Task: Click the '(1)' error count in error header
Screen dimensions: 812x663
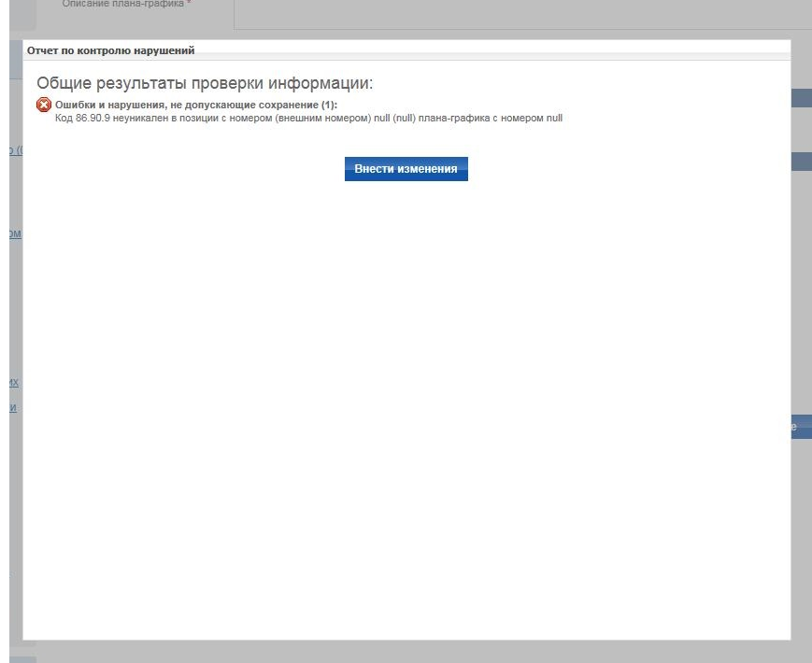Action: pos(329,106)
